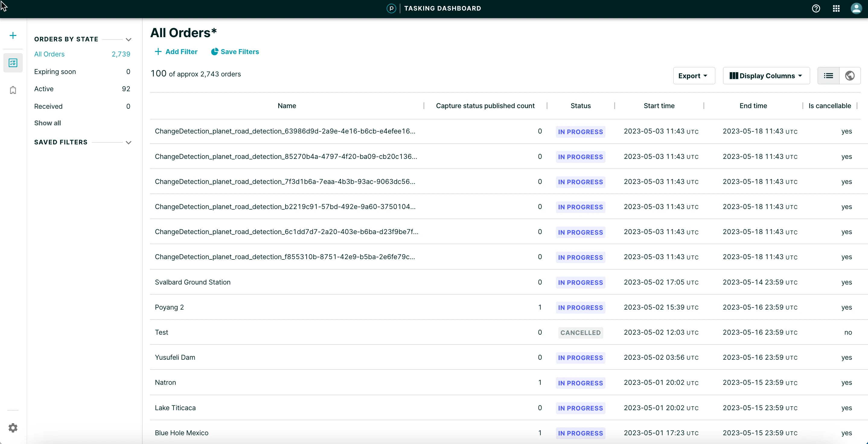Click 'no' cancellable value in Test row
This screenshot has height=444, width=868.
coord(848,333)
